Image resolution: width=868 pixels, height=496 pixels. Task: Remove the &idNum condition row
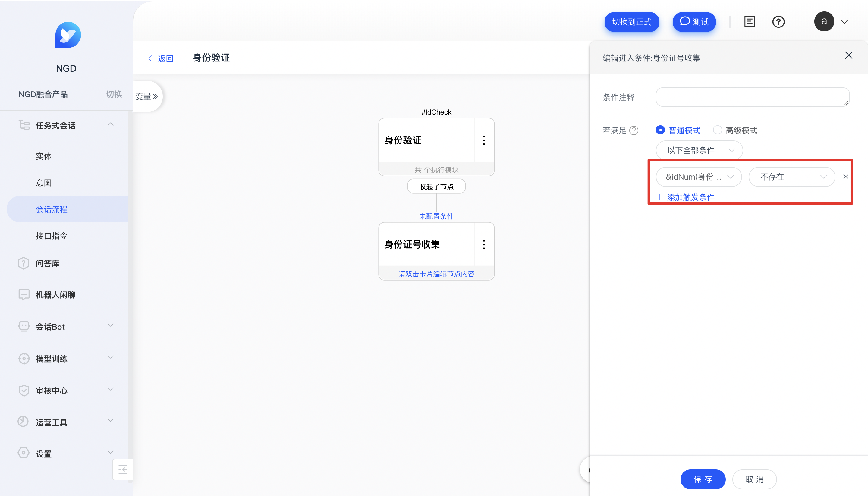845,177
